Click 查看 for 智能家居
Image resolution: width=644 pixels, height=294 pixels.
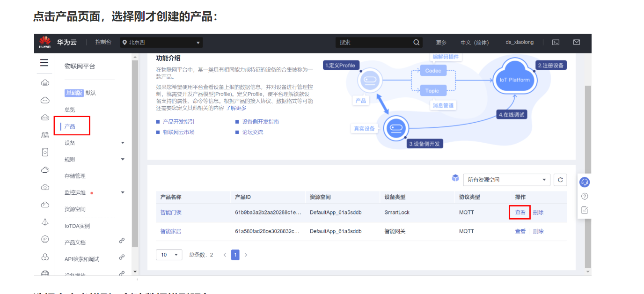[520, 231]
